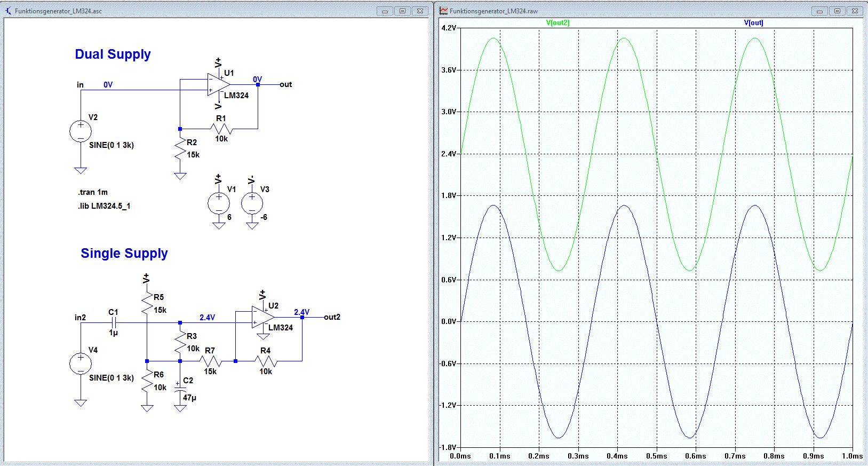
Task: Click the C1 1µ input capacitor
Action: pos(114,322)
